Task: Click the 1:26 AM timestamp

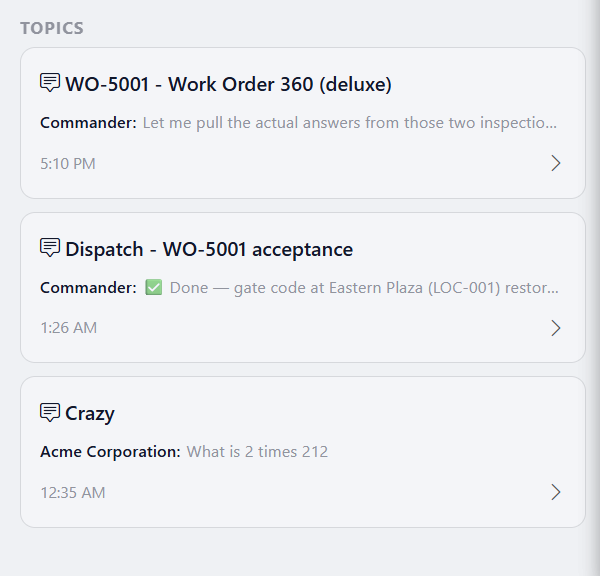Action: click(68, 328)
